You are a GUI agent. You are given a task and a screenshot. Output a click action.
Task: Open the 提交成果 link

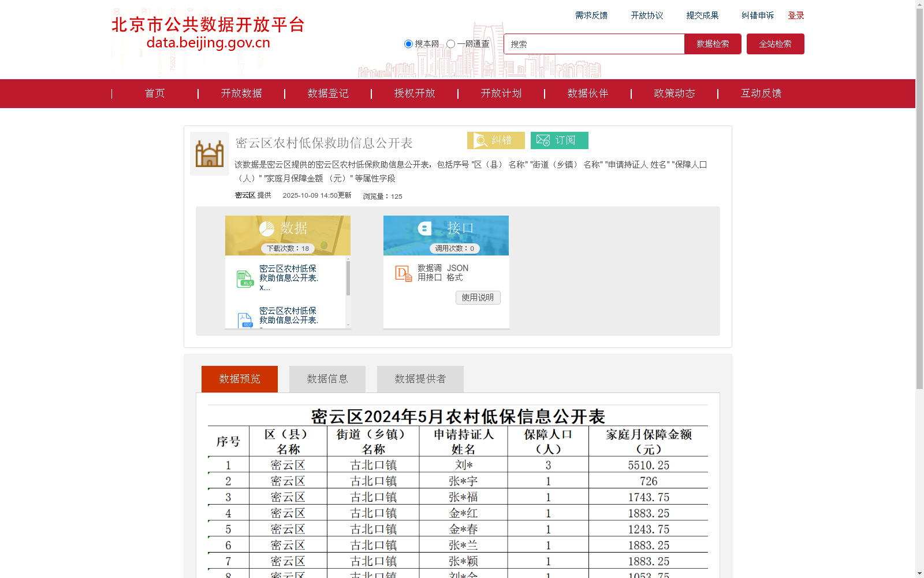click(702, 16)
